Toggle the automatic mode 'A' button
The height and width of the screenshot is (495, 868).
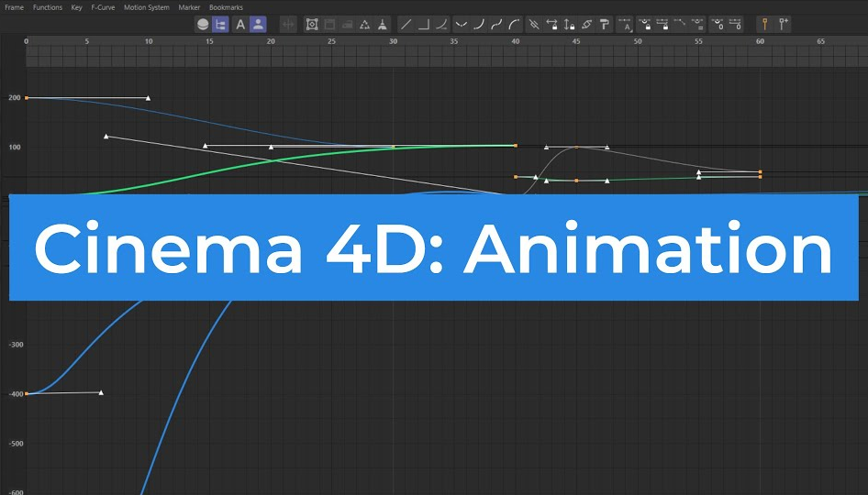240,25
